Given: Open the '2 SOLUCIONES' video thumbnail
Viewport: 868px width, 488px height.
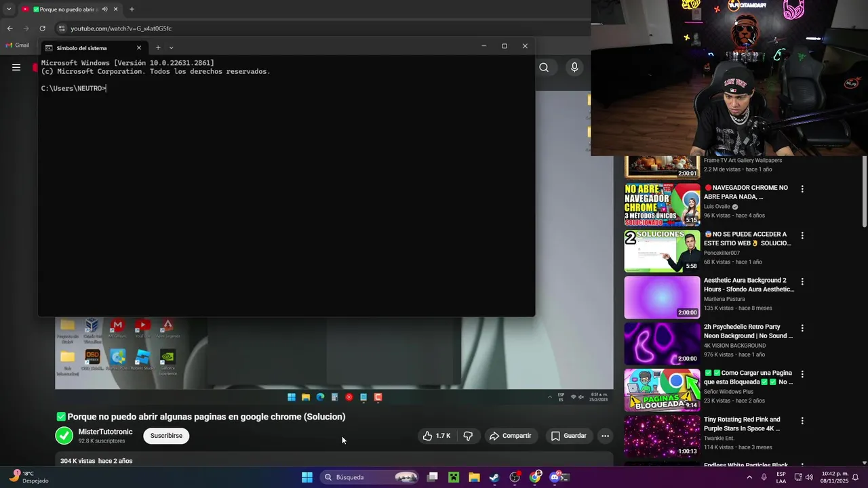Looking at the screenshot, I should tap(662, 251).
